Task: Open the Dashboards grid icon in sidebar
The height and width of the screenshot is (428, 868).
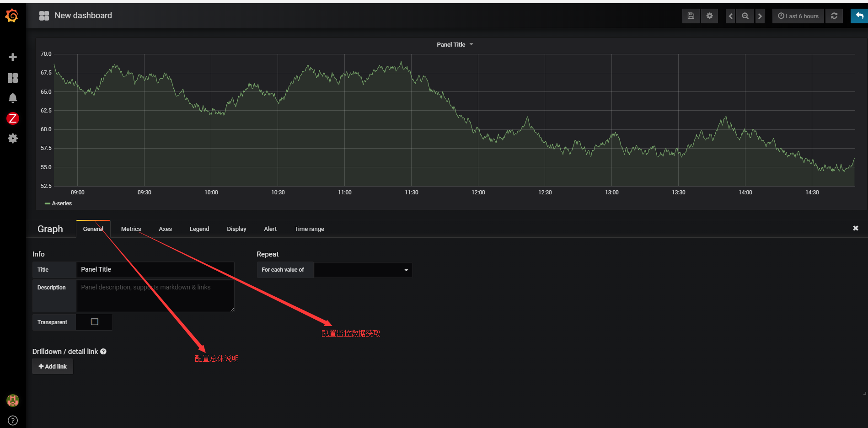Action: point(13,78)
